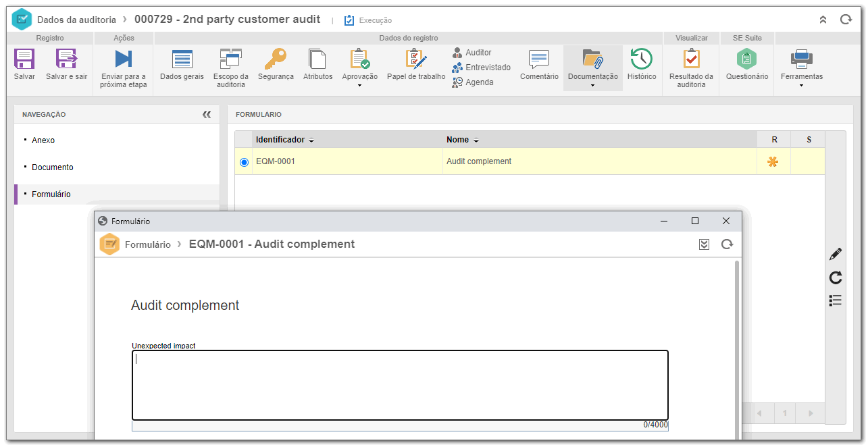Click the list view icon on side toolbar
868x447 pixels.
[836, 300]
